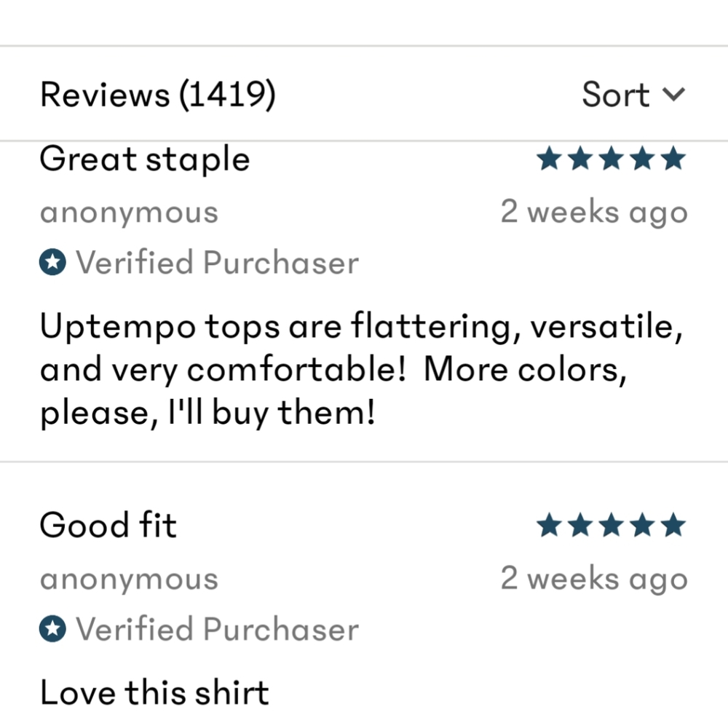Click verified badge icon in Good fit review
This screenshot has height=728, width=728.
[x=52, y=629]
